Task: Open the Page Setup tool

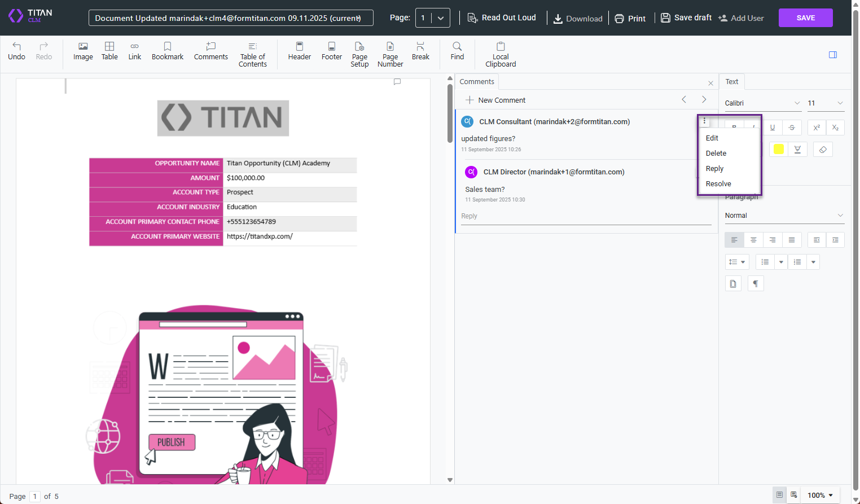Action: tap(359, 54)
